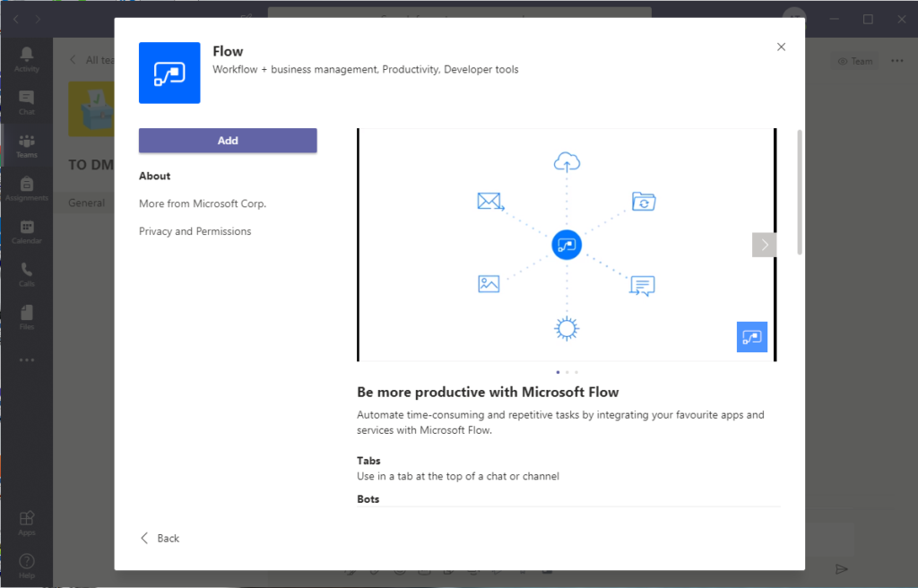
Task: Click the more apps ellipsis in the sidebar
Action: pyautogui.click(x=26, y=359)
